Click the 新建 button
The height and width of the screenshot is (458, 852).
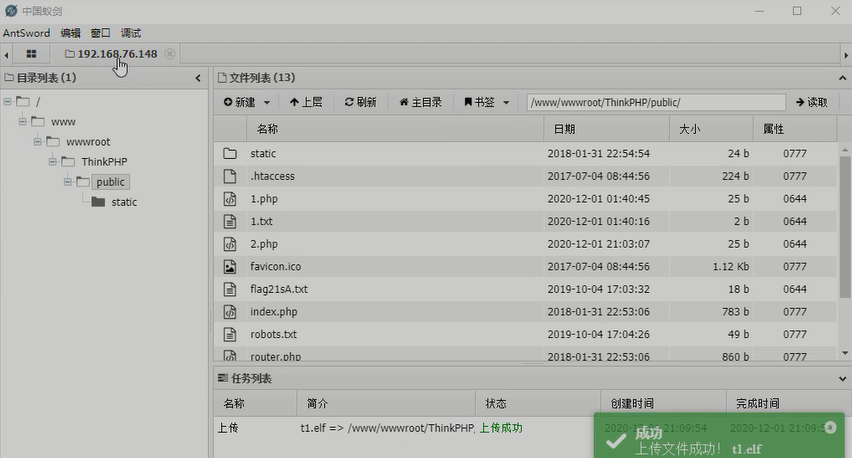[240, 102]
